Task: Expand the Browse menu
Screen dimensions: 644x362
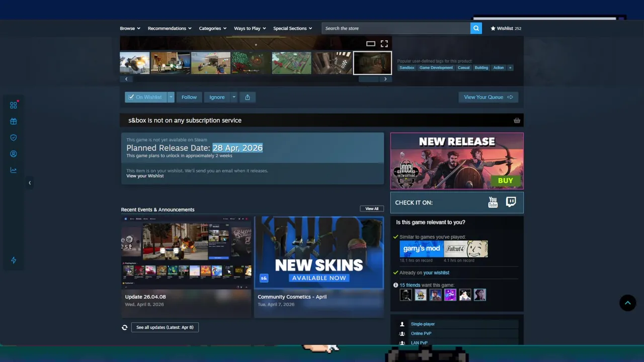Action: point(130,28)
